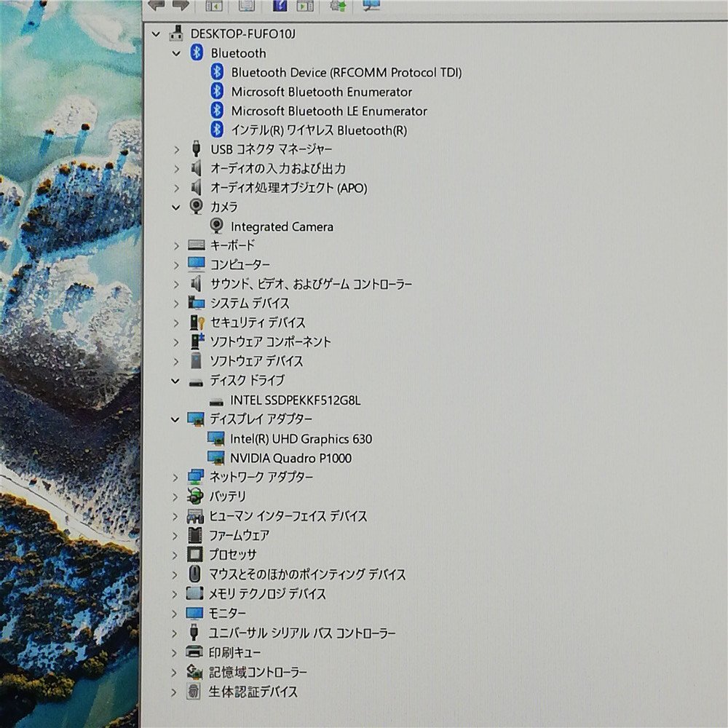Expand オーディオの入力および出力
Screen dimensions: 728x728
[x=176, y=169]
